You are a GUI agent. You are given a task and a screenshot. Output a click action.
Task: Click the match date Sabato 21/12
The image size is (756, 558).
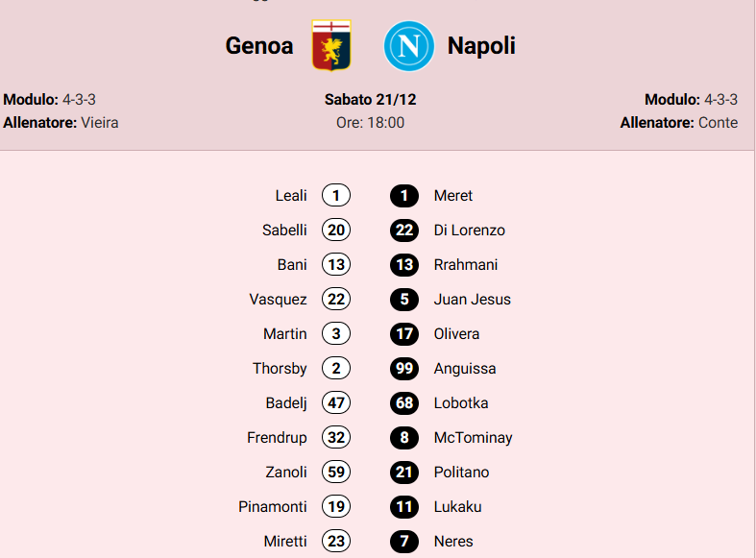coord(370,100)
